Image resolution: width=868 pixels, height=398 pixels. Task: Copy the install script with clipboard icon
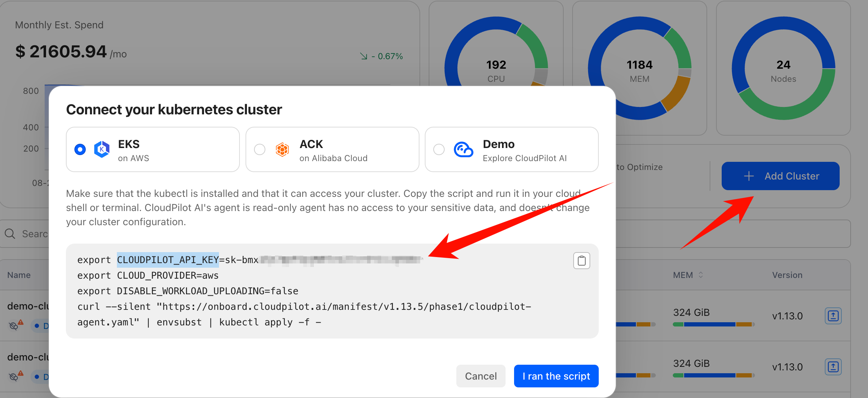581,261
